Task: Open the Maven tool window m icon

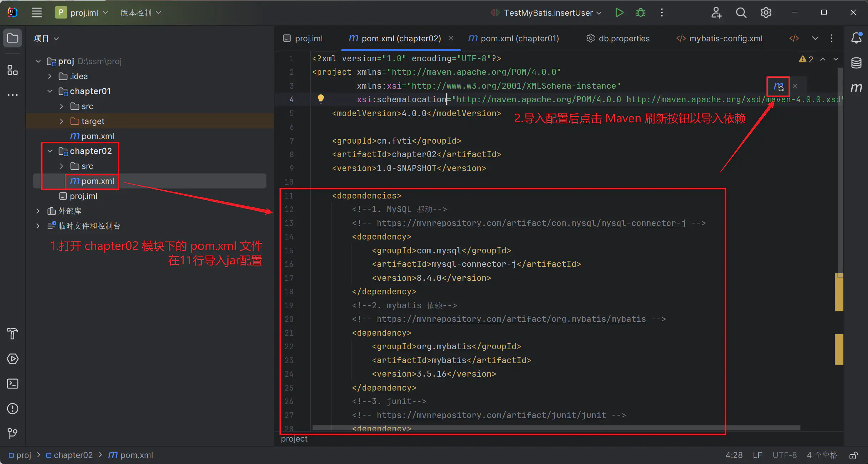Action: tap(856, 88)
